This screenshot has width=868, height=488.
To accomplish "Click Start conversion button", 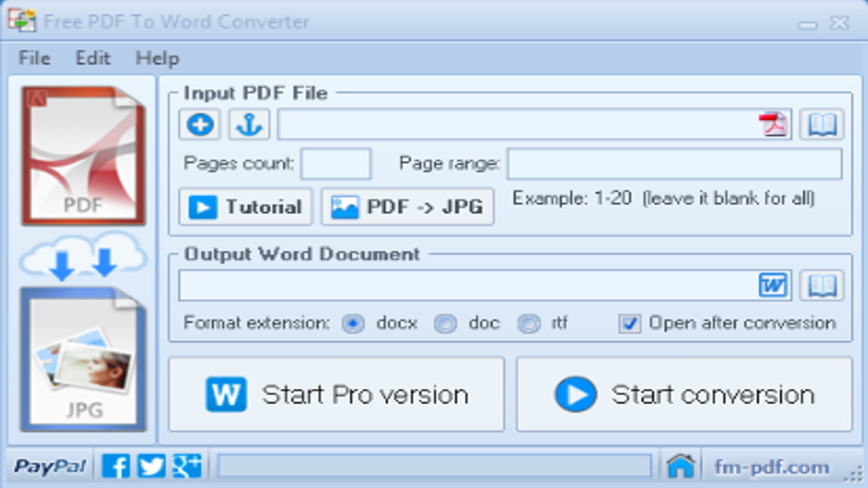I will pyautogui.click(x=684, y=394).
